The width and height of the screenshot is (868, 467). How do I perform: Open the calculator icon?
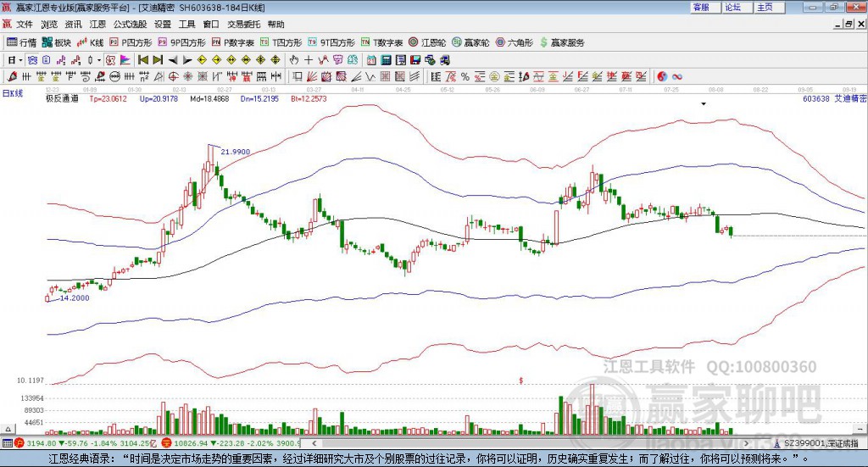(x=386, y=60)
